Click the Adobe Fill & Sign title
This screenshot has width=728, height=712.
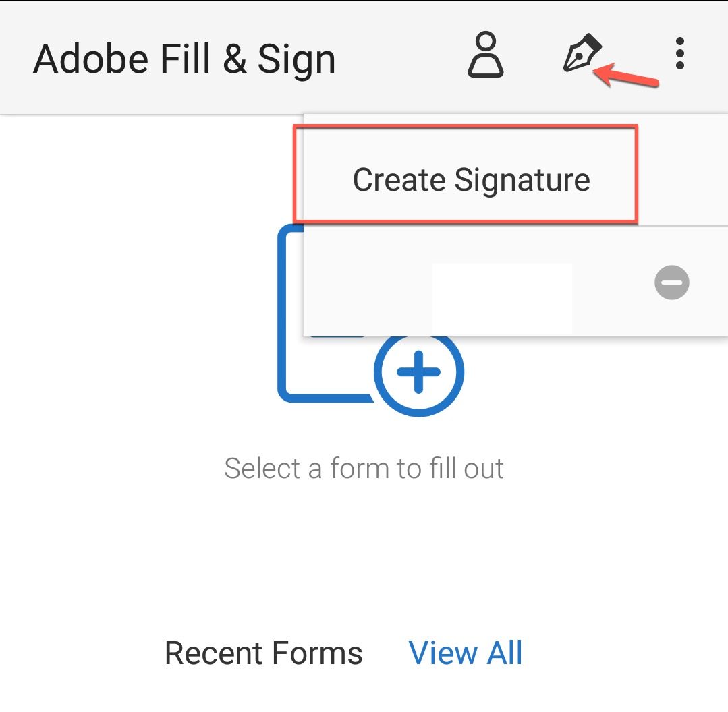pyautogui.click(x=184, y=59)
